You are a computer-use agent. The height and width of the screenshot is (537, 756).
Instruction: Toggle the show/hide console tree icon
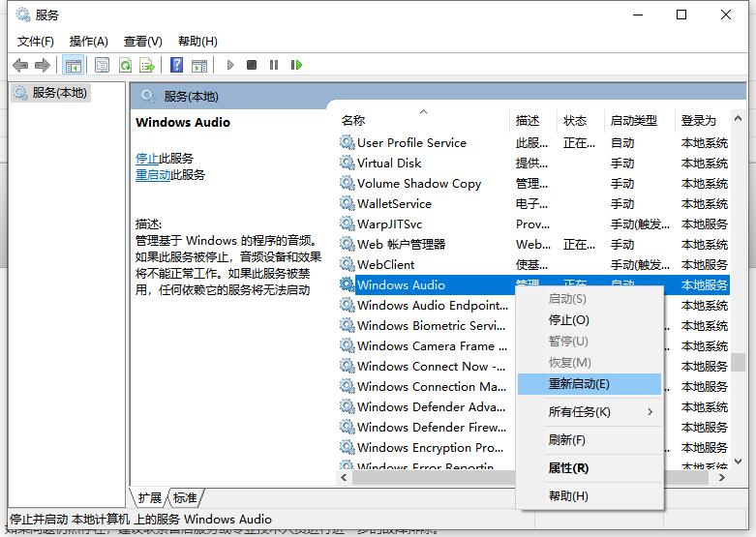tap(73, 65)
